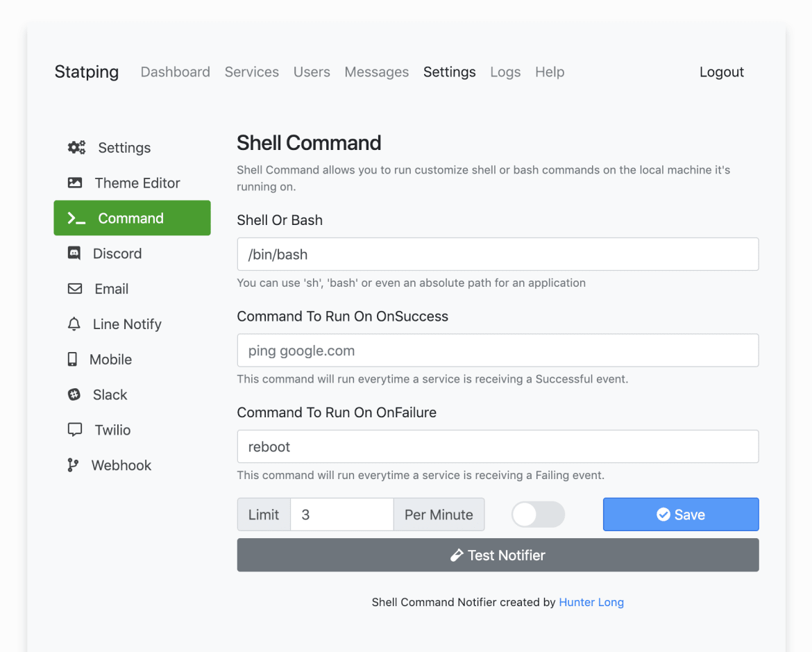Open the Logs page
Viewport: 812px width, 652px height.
tap(505, 72)
